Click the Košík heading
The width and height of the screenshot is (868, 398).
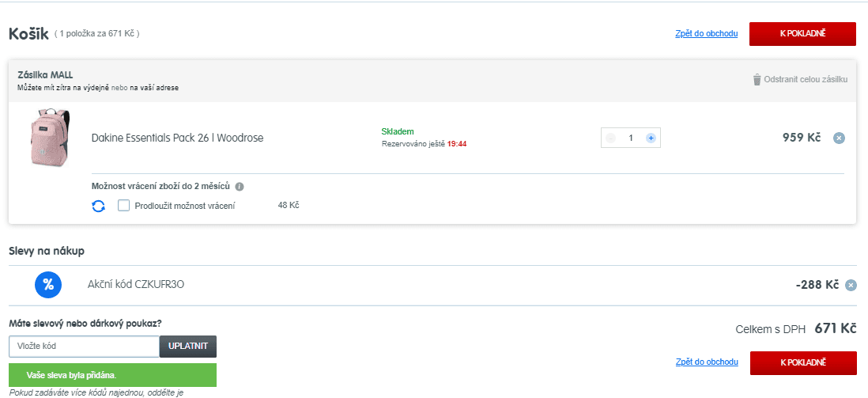(x=28, y=33)
